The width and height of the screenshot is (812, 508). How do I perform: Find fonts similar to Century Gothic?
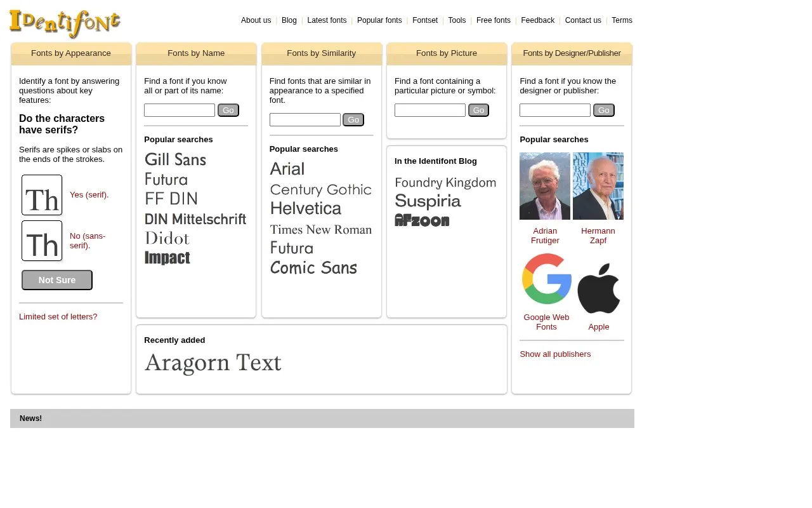(321, 189)
